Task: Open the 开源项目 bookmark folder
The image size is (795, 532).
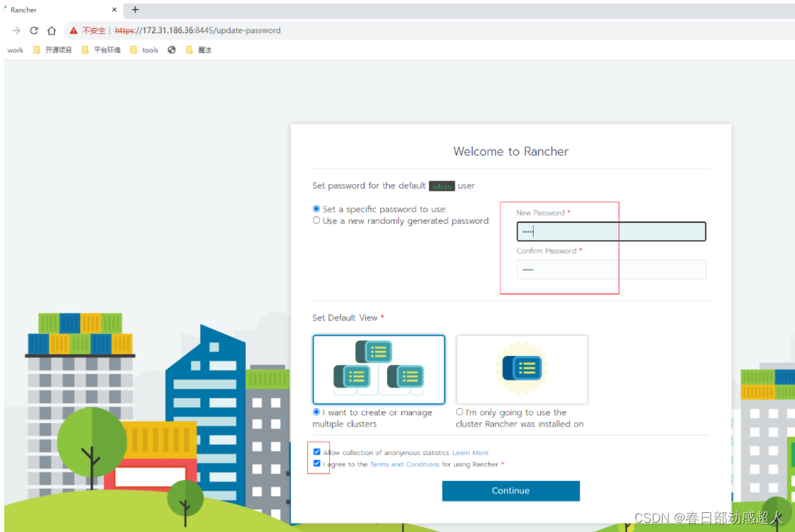Action: click(x=52, y=50)
